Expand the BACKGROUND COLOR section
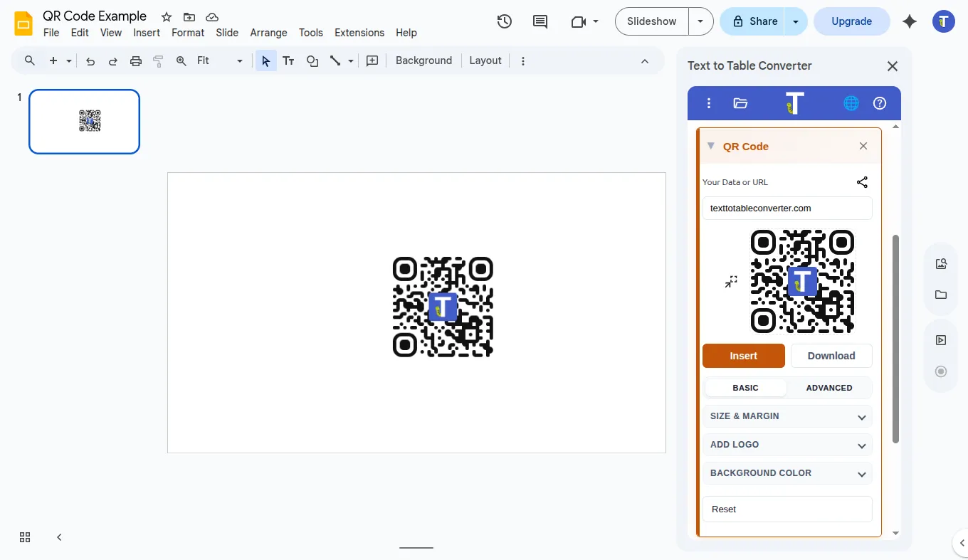 pos(787,472)
